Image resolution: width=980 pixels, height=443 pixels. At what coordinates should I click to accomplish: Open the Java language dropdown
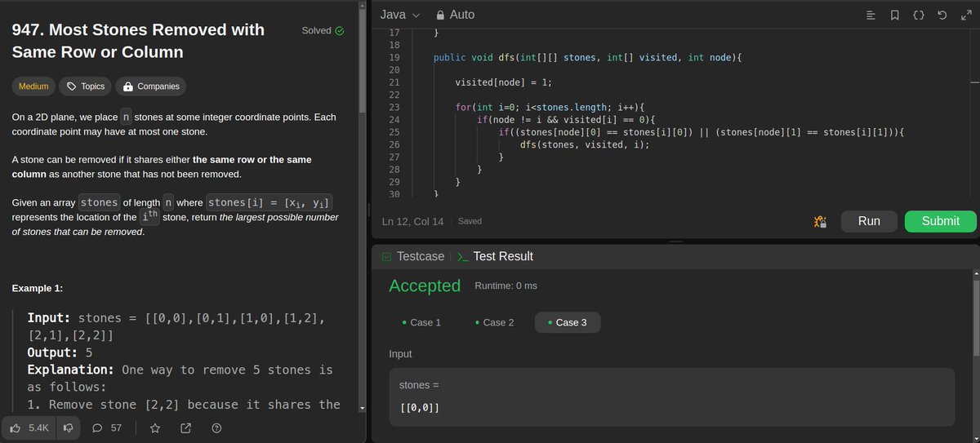(400, 15)
